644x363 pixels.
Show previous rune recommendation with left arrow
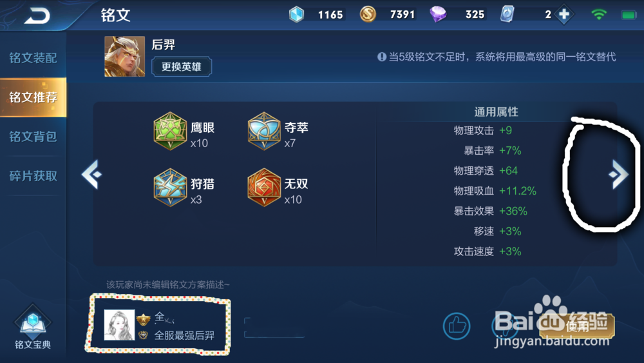tap(91, 174)
